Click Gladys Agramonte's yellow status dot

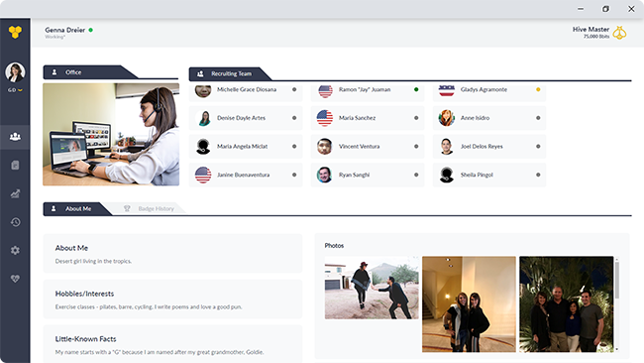pos(538,89)
